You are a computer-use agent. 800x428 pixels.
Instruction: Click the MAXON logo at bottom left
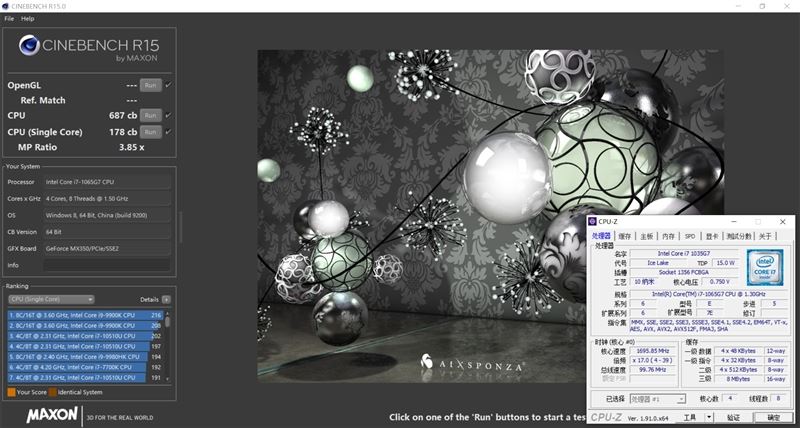click(53, 414)
